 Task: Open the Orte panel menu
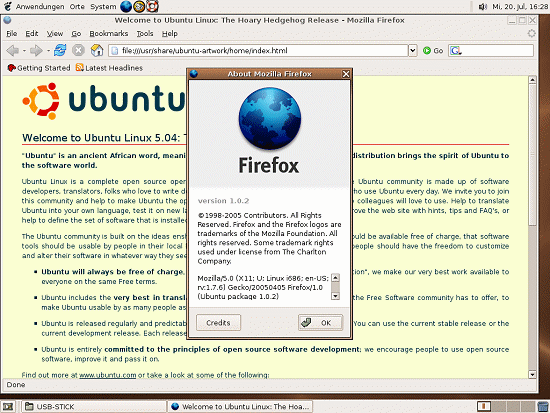click(x=77, y=7)
